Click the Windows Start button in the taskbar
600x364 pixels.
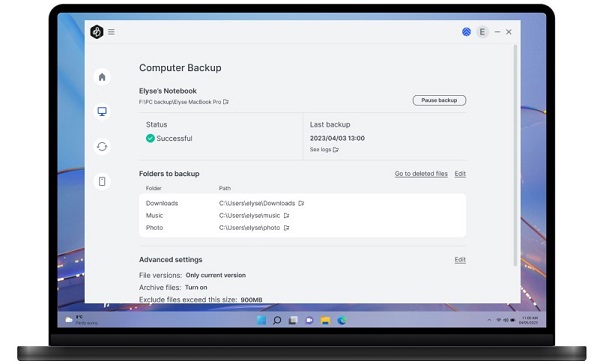click(x=261, y=320)
